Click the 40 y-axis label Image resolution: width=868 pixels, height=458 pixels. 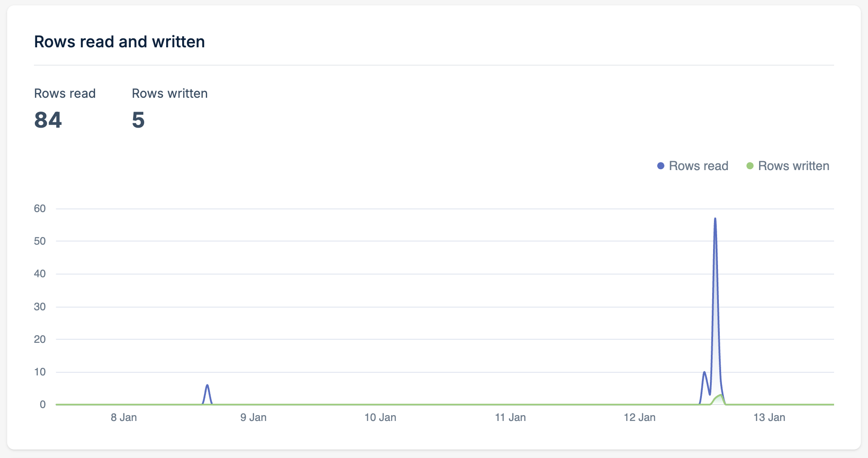[x=40, y=274]
